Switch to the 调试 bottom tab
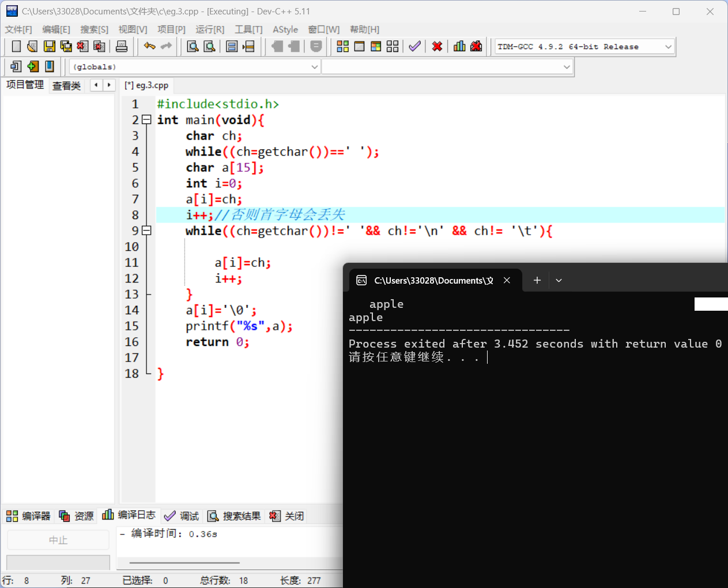 [182, 516]
